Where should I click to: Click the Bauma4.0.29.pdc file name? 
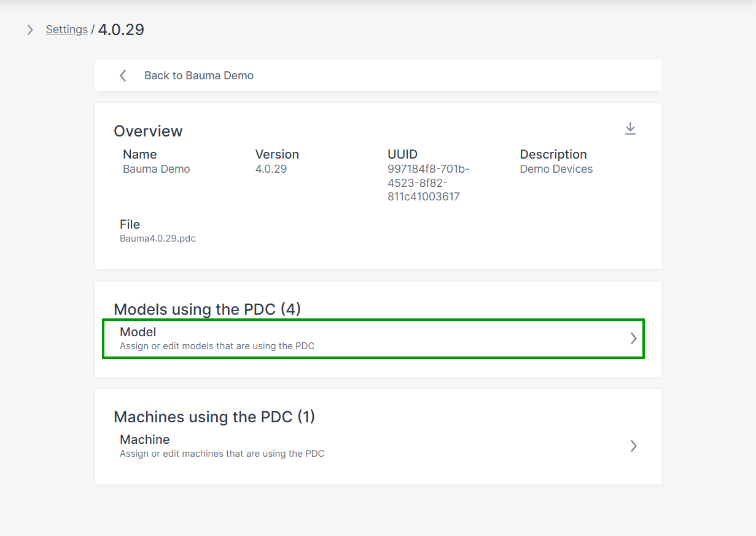pyautogui.click(x=158, y=238)
